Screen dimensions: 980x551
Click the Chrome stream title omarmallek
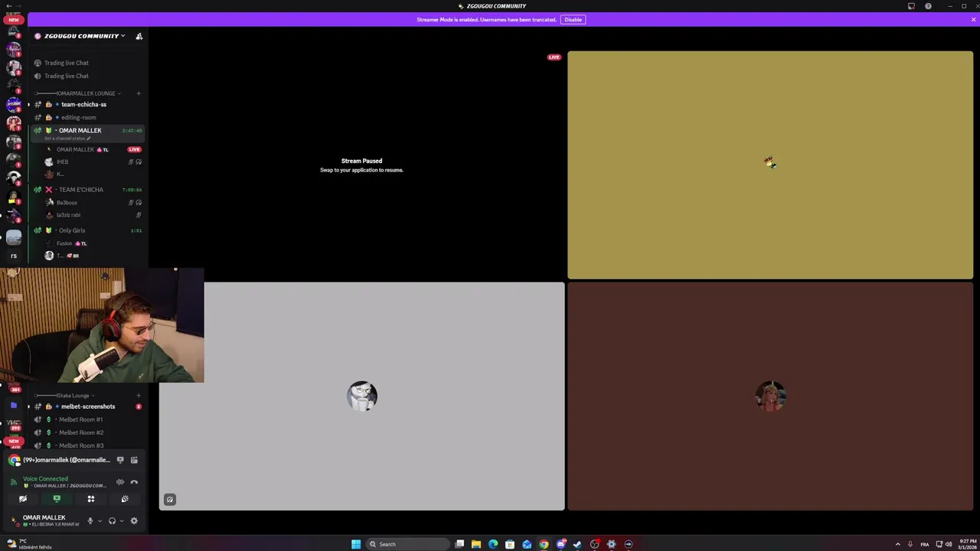tap(67, 460)
